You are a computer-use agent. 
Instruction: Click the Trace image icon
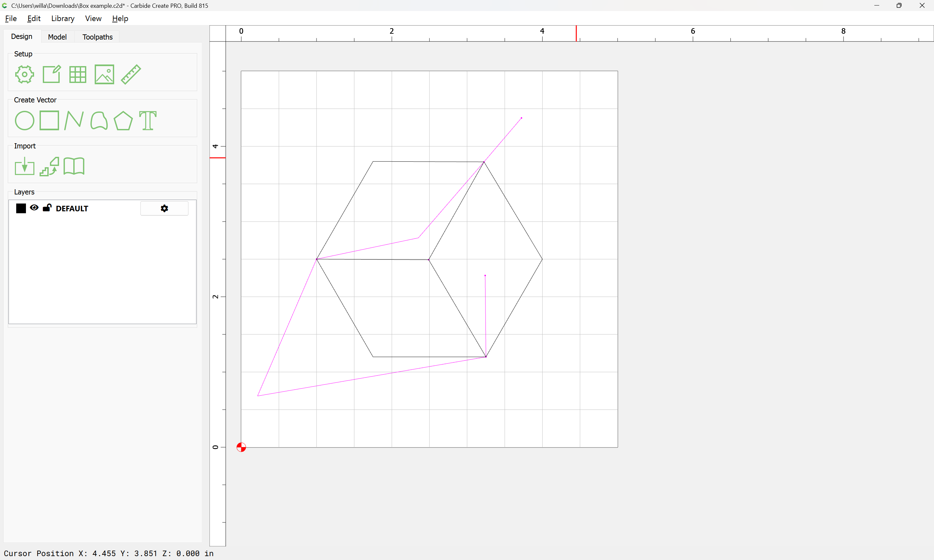pyautogui.click(x=49, y=166)
